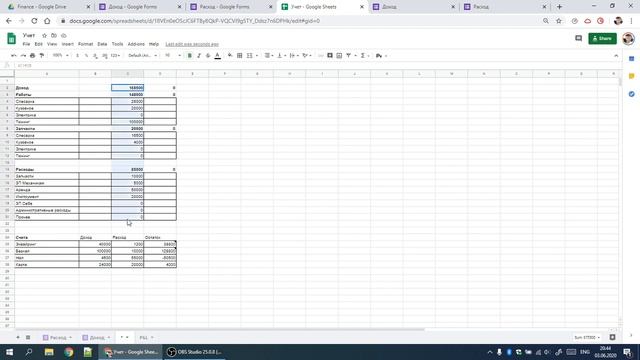Switch to the P&L sheet tab

tap(146, 338)
